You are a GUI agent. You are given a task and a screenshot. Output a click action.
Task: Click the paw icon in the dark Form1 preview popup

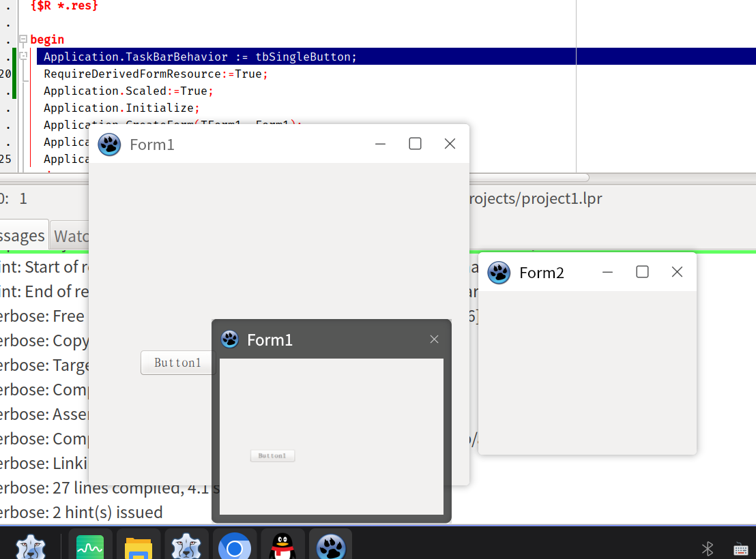(229, 339)
